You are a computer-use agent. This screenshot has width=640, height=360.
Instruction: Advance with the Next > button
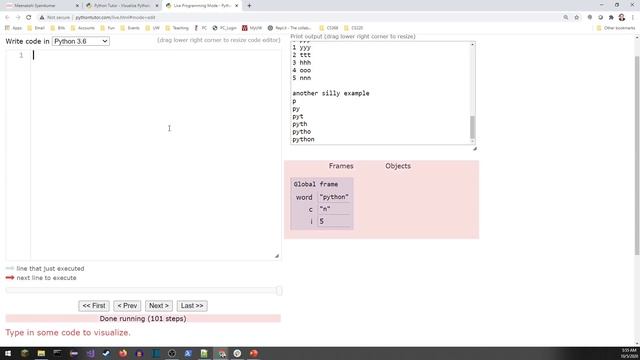pos(159,306)
